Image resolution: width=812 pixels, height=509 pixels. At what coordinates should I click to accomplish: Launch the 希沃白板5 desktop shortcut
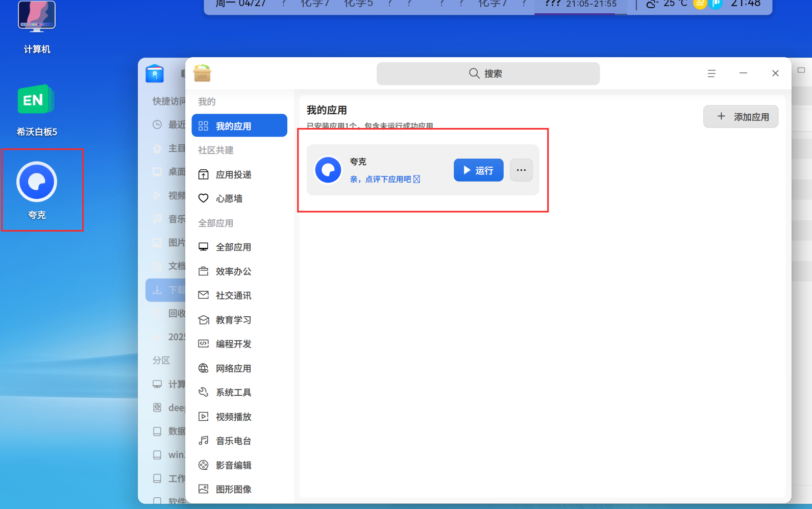(x=37, y=110)
